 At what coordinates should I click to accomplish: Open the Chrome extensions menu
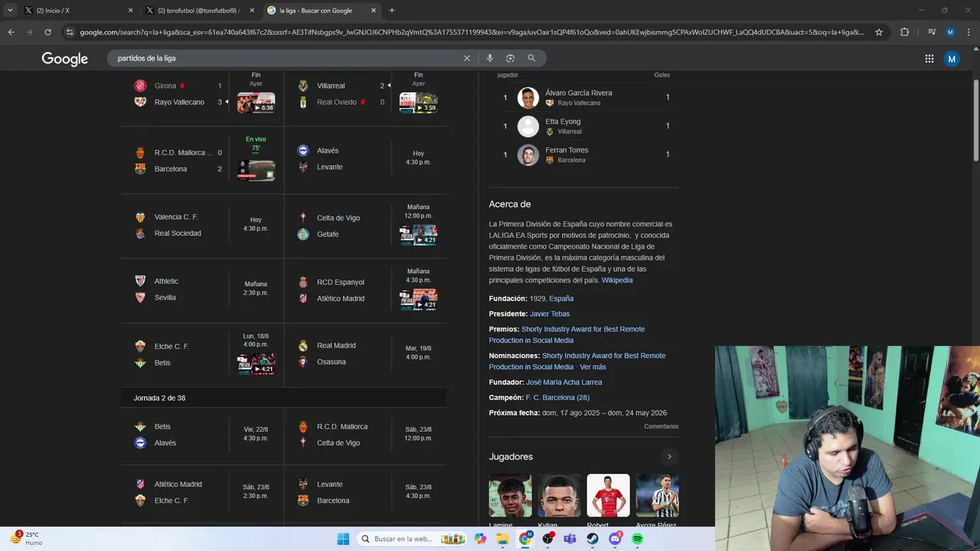coord(904,32)
